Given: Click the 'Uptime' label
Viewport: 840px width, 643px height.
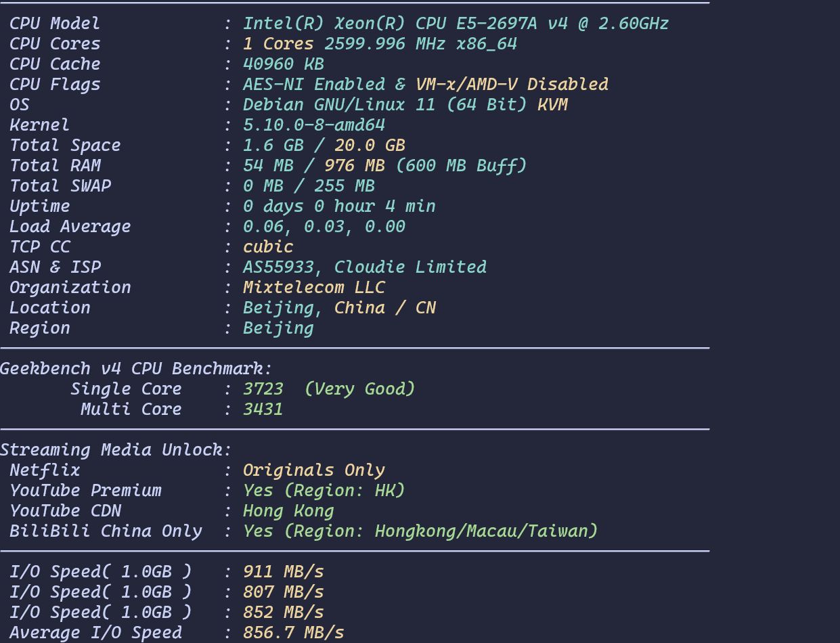Looking at the screenshot, I should [39, 206].
